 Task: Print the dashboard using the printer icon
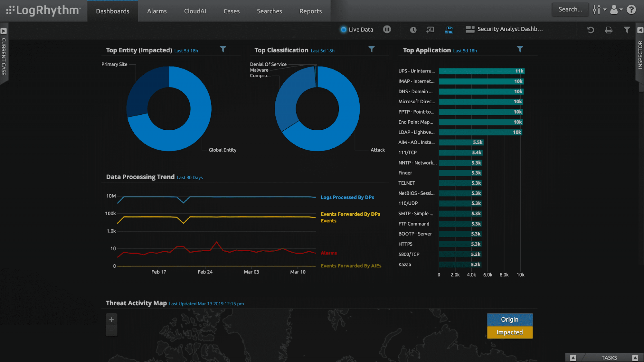click(609, 30)
